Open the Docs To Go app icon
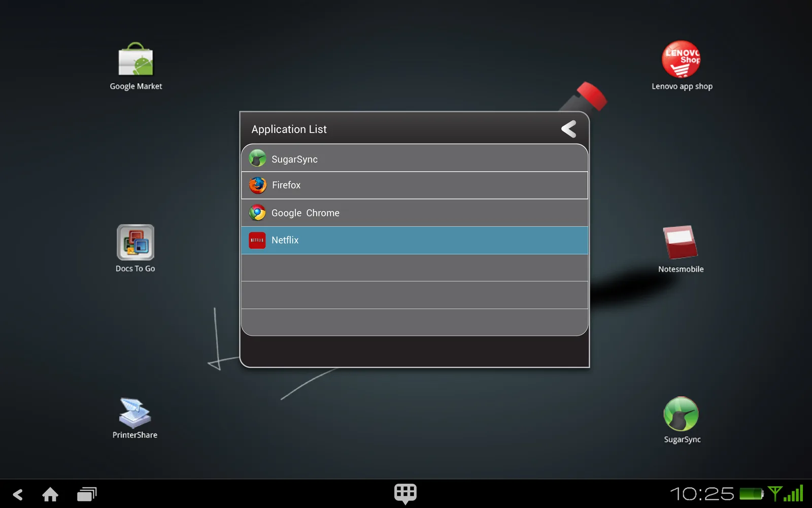 136,242
